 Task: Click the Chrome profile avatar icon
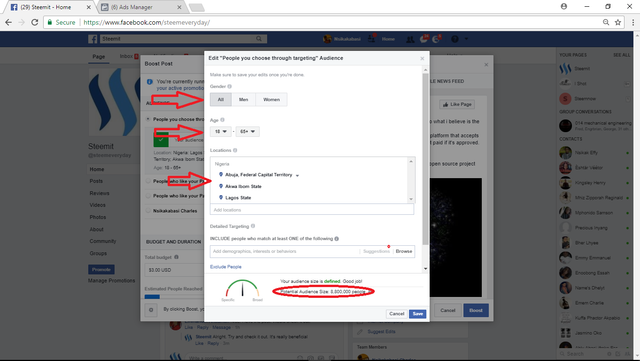click(564, 7)
